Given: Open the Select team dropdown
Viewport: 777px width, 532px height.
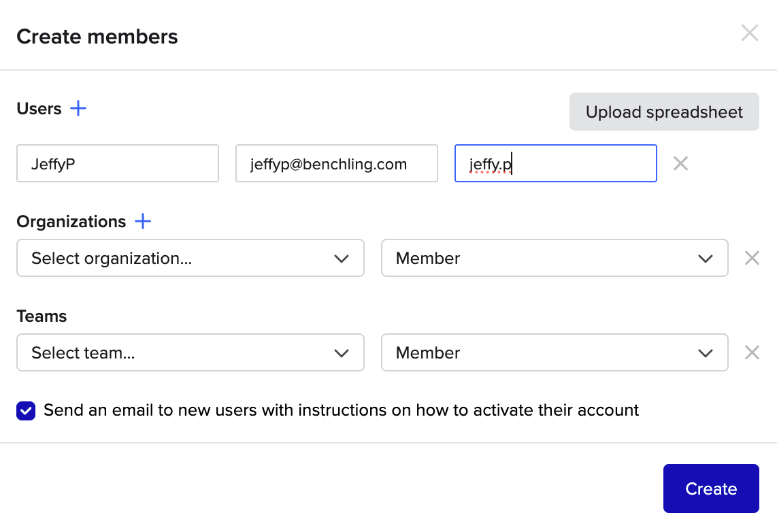Looking at the screenshot, I should tap(191, 352).
